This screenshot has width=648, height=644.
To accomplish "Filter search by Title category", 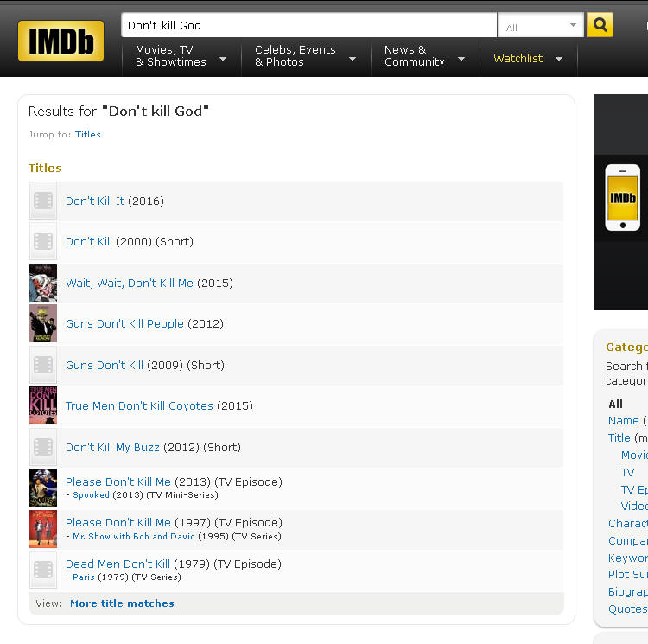I will click(619, 438).
